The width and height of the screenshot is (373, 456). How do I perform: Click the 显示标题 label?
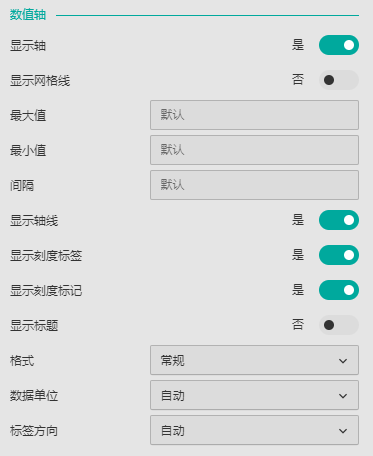(x=34, y=326)
